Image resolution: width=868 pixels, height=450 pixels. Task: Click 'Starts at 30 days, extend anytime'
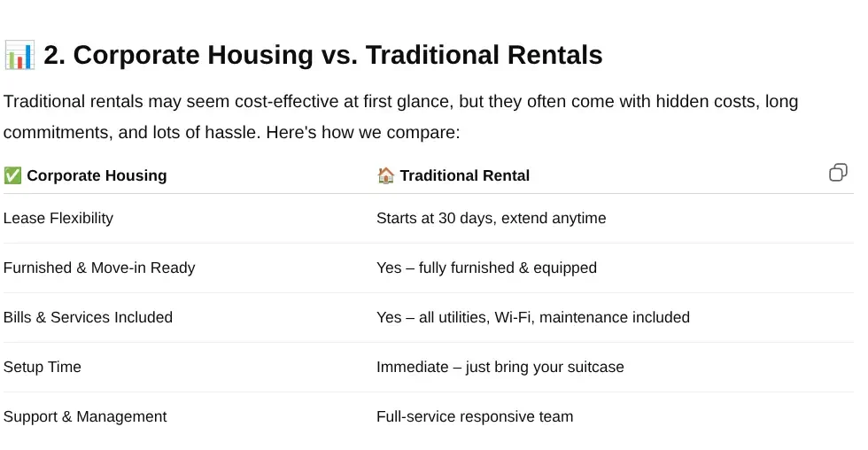[x=491, y=218]
